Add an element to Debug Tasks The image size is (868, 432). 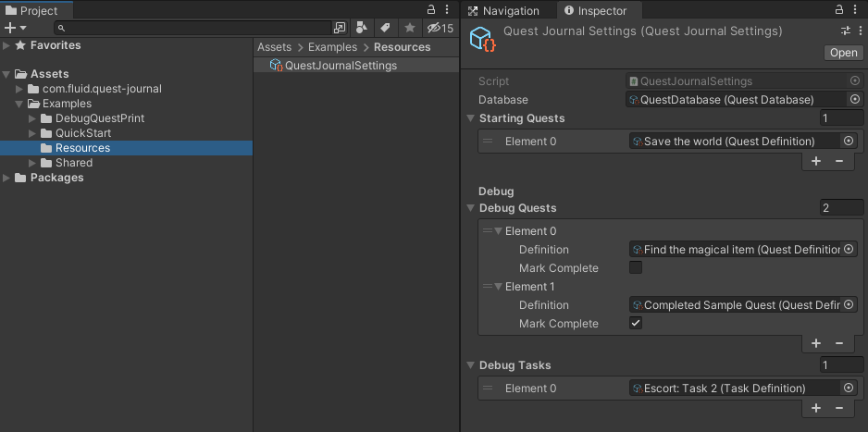pos(816,408)
